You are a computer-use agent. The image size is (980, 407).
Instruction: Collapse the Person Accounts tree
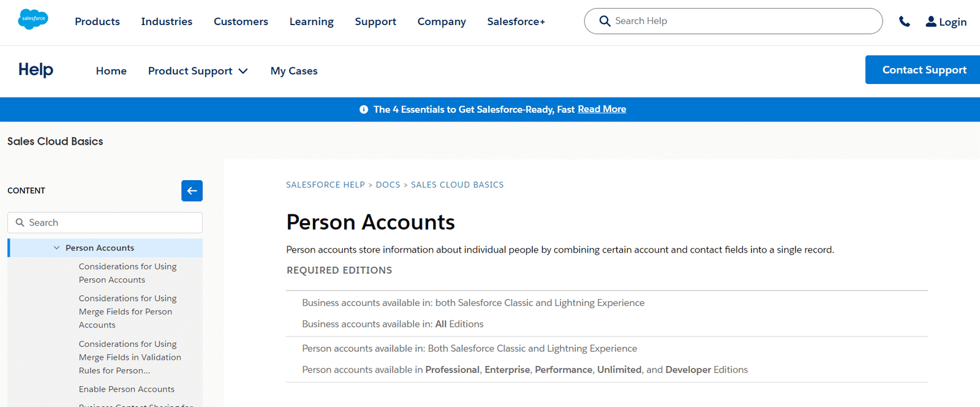(x=56, y=248)
